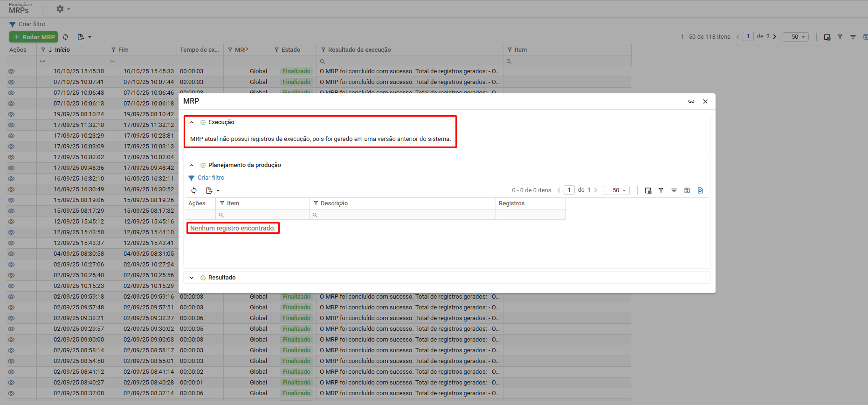This screenshot has width=868, height=405.
Task: Click the Registros column header in the dialog
Action: click(x=530, y=203)
